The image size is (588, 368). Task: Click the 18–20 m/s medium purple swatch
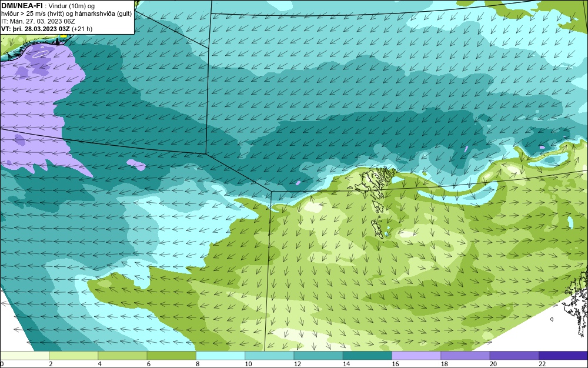[x=465, y=356]
